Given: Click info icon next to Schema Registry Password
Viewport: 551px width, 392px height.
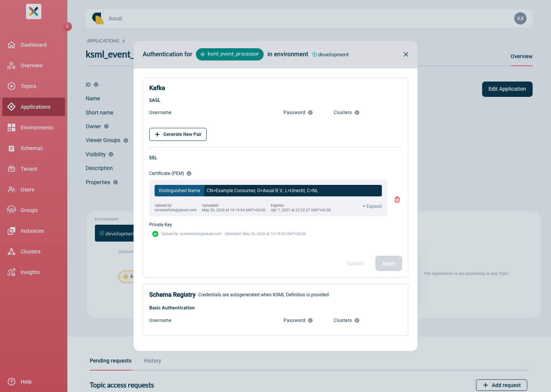Looking at the screenshot, I should [x=310, y=320].
